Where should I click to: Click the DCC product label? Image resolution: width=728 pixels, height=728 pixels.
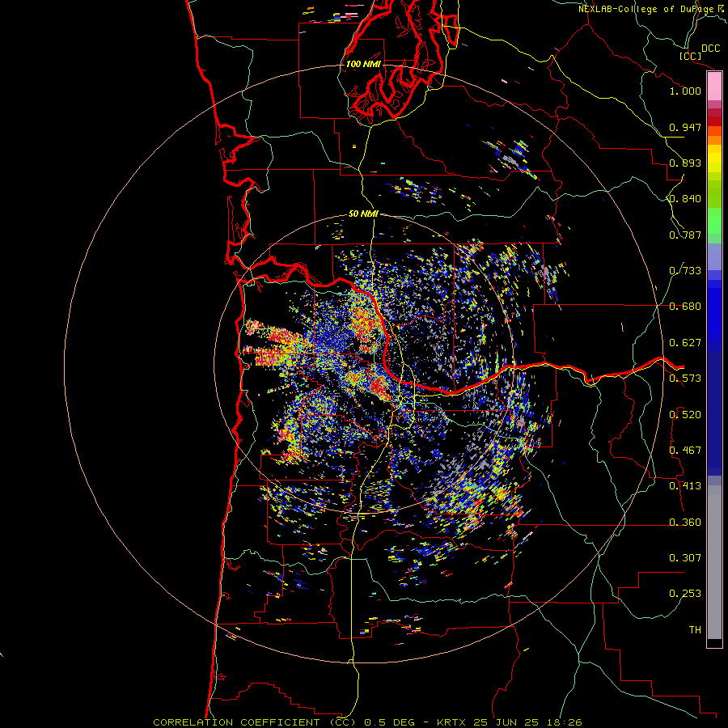tap(710, 49)
